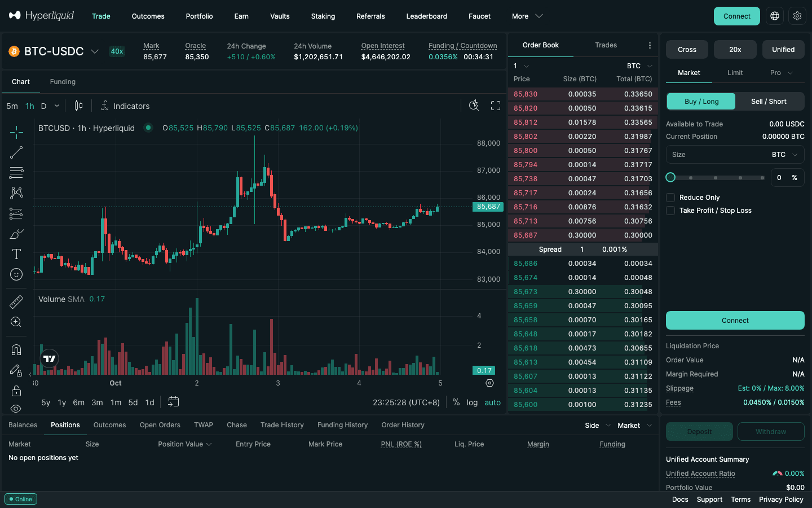The height and width of the screenshot is (508, 812).
Task: Enable Reduce Only checkbox
Action: click(670, 198)
